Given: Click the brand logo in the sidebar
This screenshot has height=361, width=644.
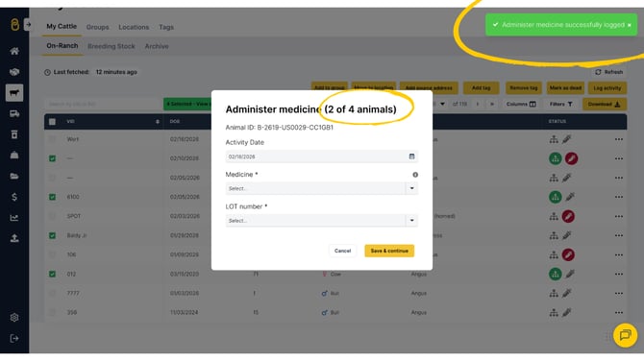Looking at the screenshot, I should tap(14, 25).
